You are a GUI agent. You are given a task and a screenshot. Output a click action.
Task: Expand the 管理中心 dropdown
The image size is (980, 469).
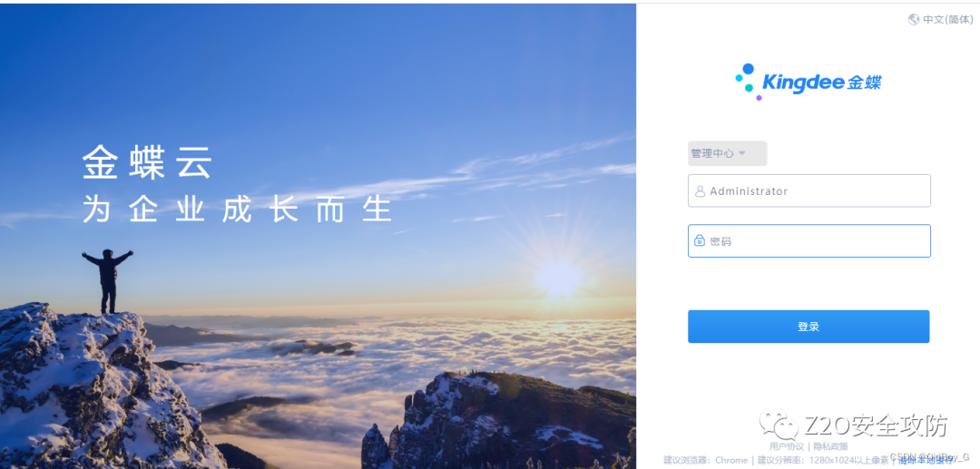coord(727,153)
